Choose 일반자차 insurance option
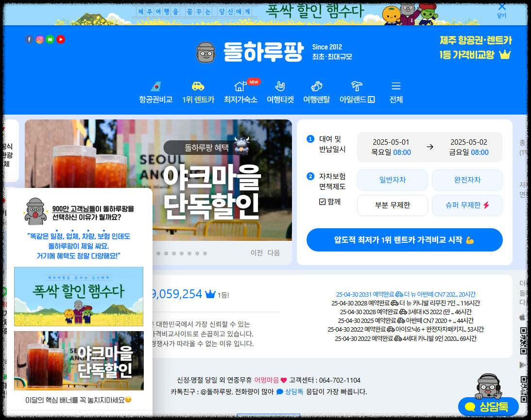 (x=393, y=180)
